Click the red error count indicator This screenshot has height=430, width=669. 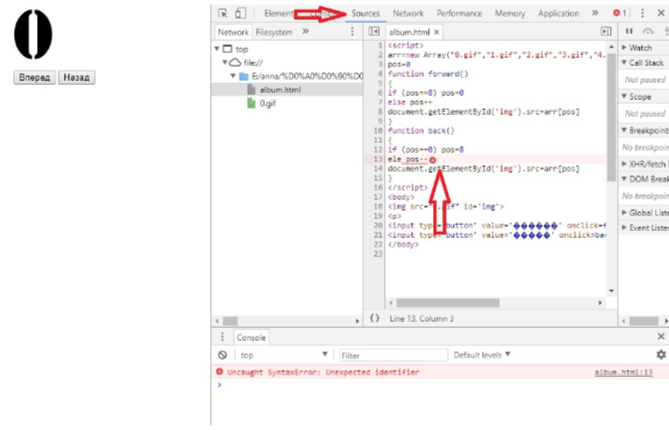pos(620,13)
